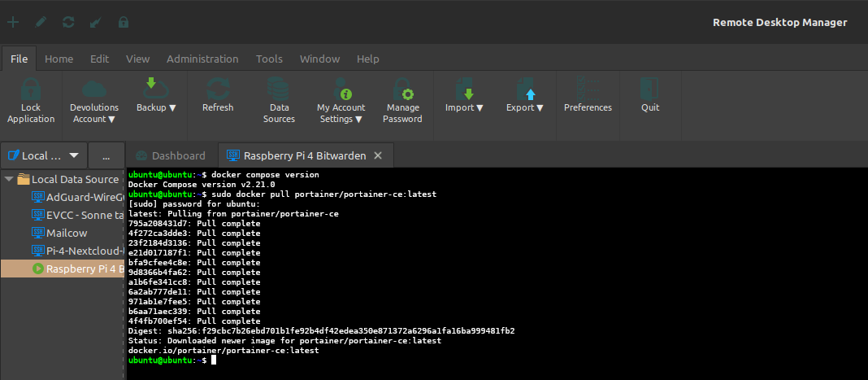The height and width of the screenshot is (380, 868).
Task: Click the Manage Password icon
Action: pyautogui.click(x=403, y=89)
